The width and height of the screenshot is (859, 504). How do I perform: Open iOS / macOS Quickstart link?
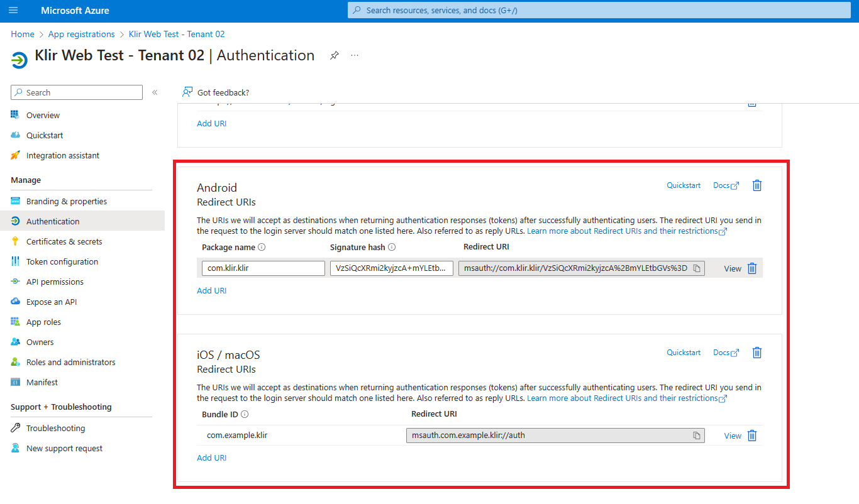pos(684,353)
